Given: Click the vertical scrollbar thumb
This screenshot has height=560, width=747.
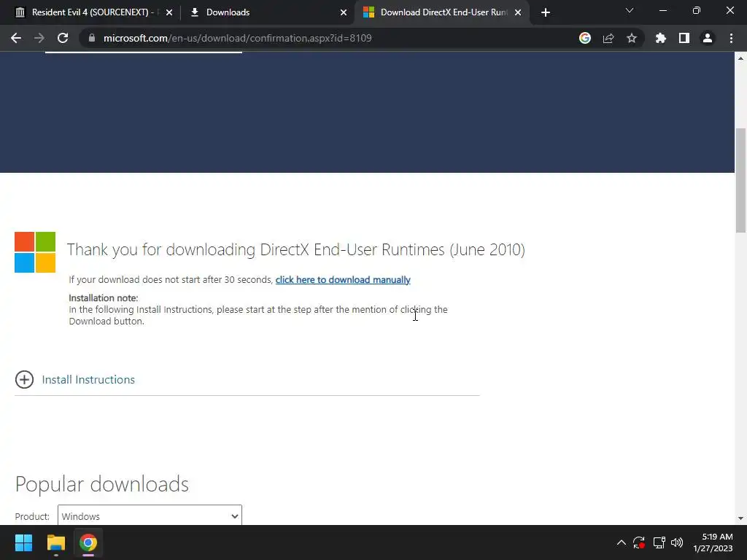Looking at the screenshot, I should tap(741, 181).
